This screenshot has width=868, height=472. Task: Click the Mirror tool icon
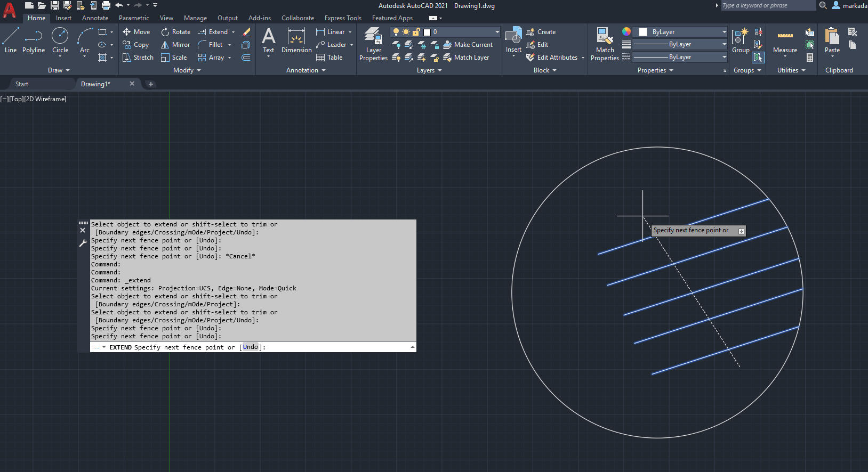point(165,45)
